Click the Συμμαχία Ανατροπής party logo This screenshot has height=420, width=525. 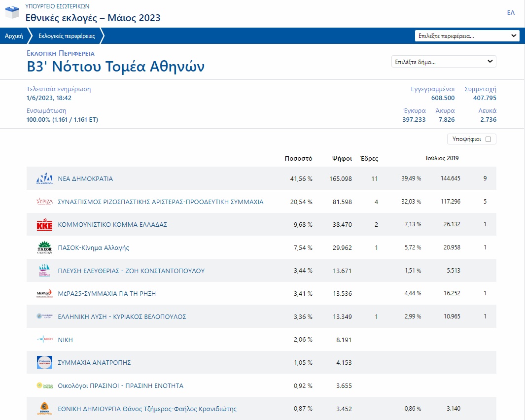pos(44,362)
